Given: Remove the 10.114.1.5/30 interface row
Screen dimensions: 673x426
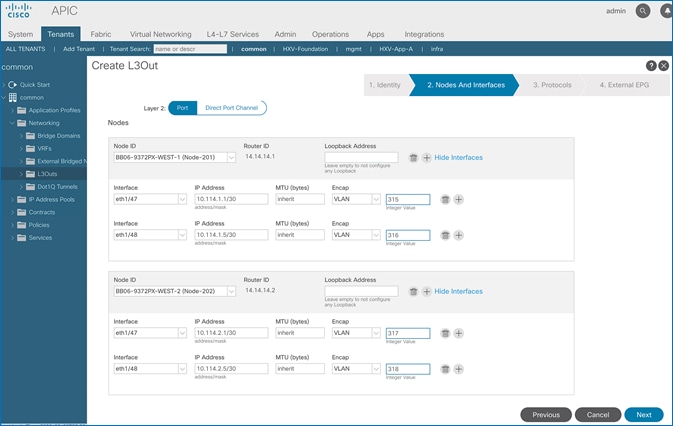Looking at the screenshot, I should [445, 235].
